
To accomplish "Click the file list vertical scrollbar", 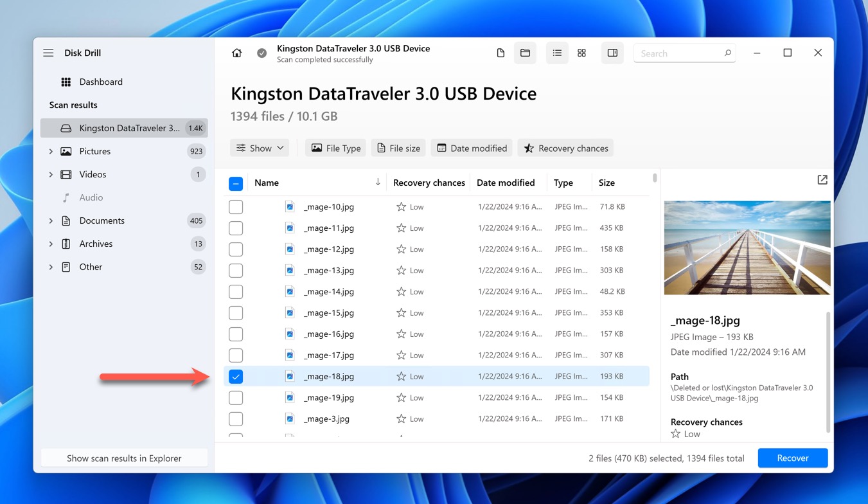I will [x=655, y=177].
